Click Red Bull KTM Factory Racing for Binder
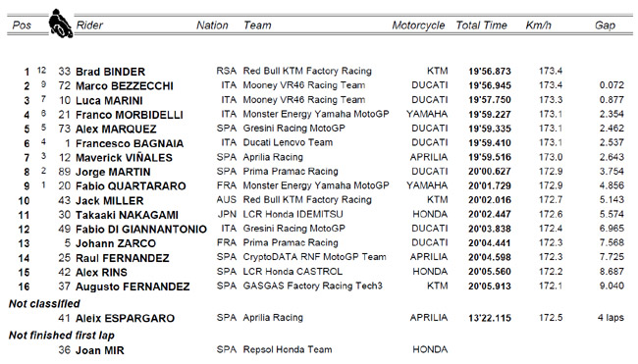Viewport: 638px width, 364px height. [307, 71]
